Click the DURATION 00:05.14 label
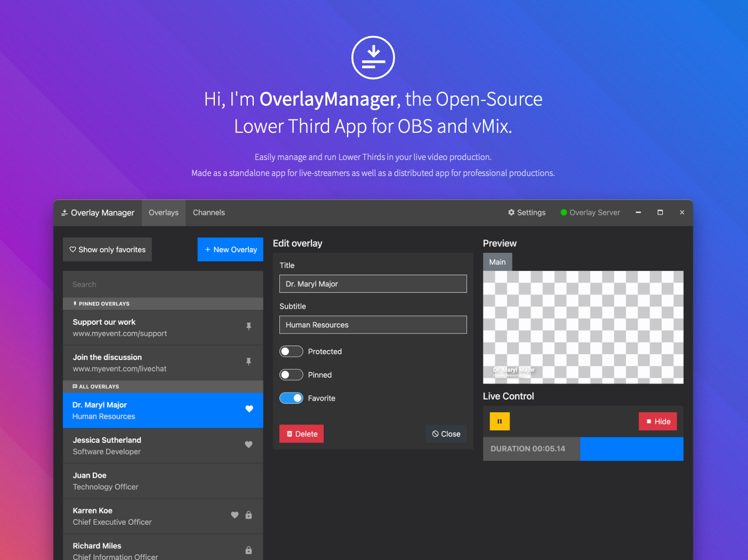This screenshot has height=560, width=748. 528,449
